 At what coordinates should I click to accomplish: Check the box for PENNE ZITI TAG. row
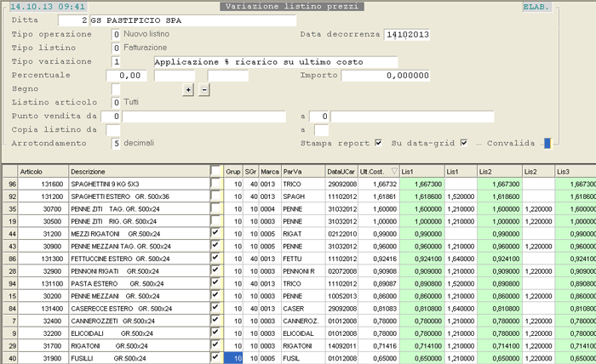coord(215,208)
